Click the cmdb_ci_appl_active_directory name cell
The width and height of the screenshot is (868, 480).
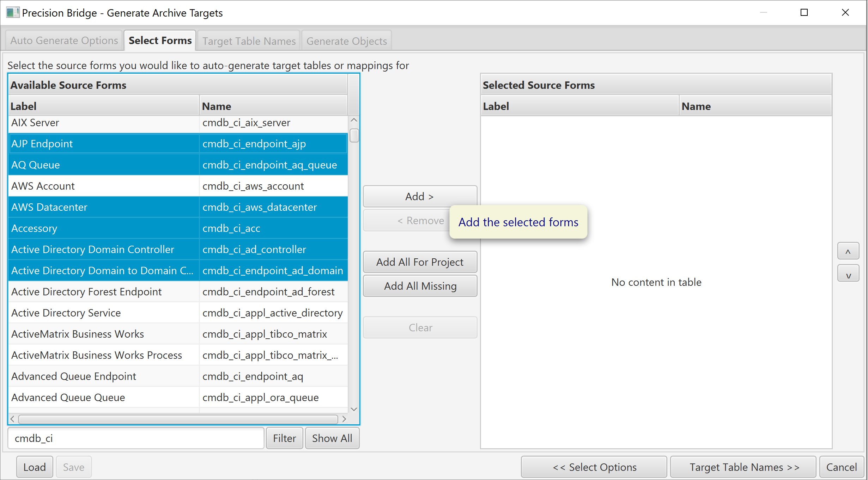point(274,313)
